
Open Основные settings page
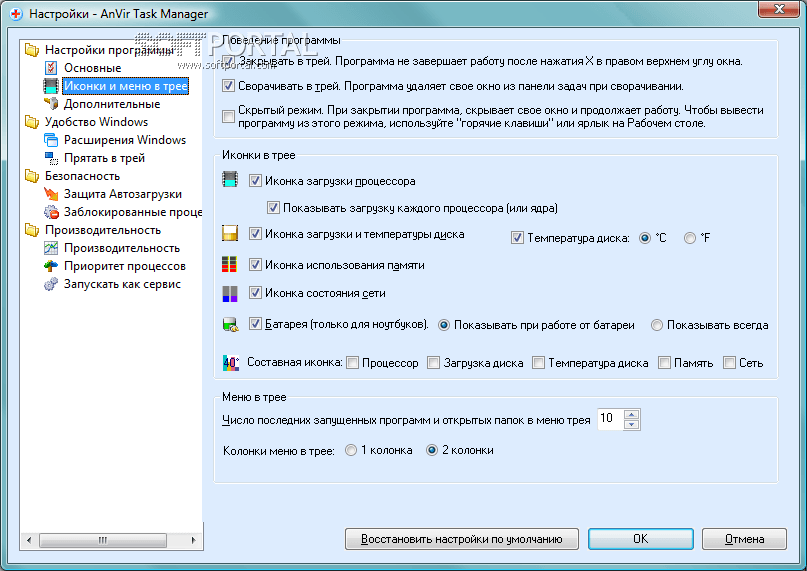[93, 68]
